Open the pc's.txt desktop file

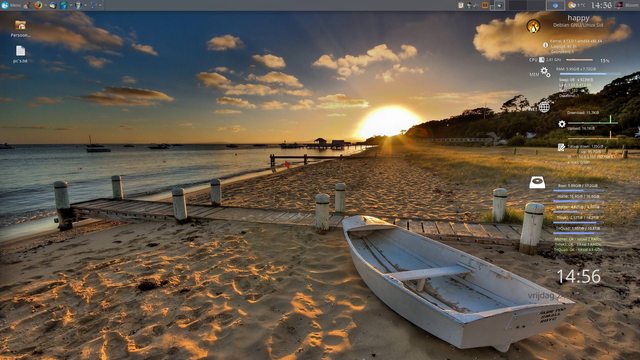coord(20,54)
